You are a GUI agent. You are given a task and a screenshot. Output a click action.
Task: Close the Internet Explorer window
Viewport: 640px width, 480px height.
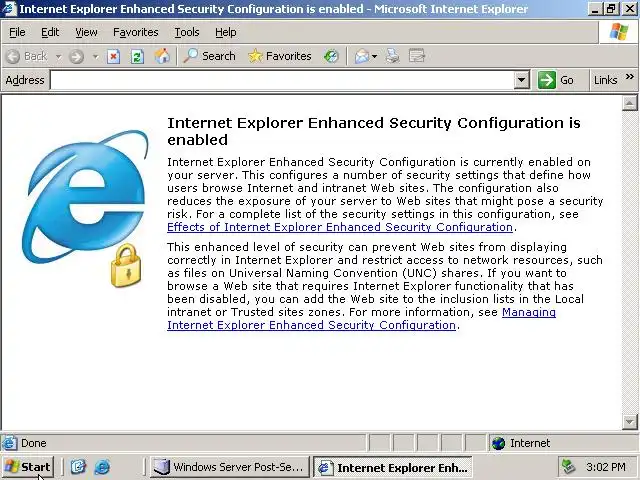point(630,9)
